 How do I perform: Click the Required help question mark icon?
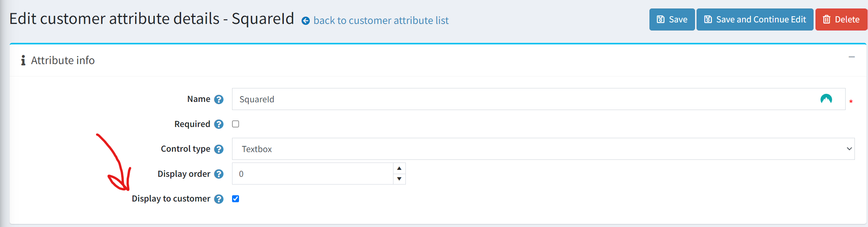219,124
